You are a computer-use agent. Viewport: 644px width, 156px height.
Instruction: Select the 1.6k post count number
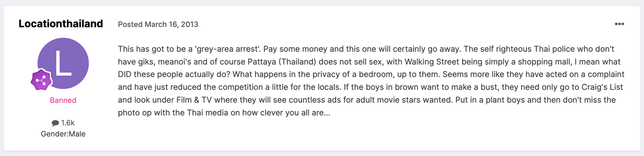(x=68, y=123)
